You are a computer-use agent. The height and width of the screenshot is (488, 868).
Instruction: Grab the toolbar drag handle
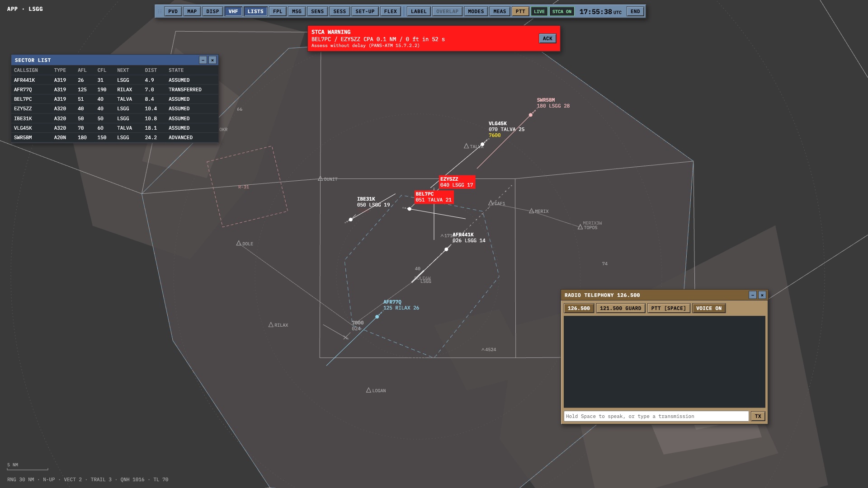click(x=159, y=11)
